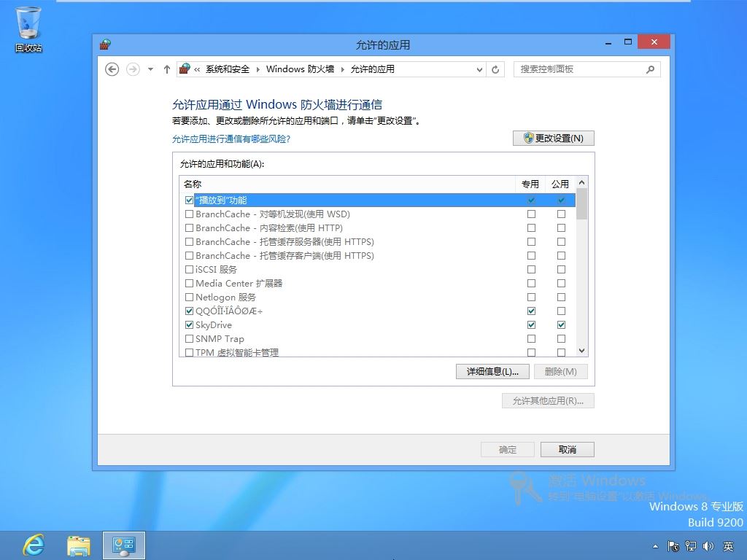
Task: Select BranchCache 托管缓存客户端 row text
Action: pos(285,255)
